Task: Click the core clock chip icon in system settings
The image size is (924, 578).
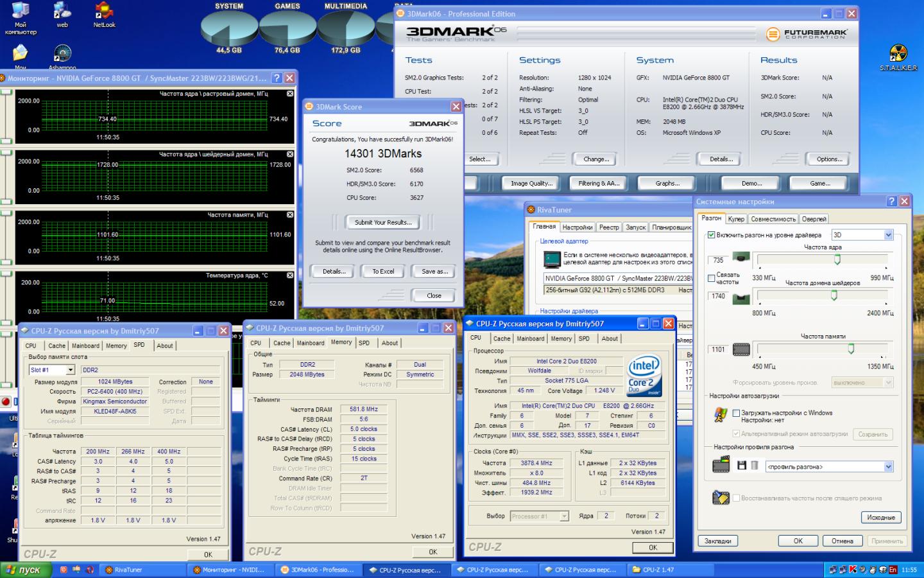Action: point(741,258)
